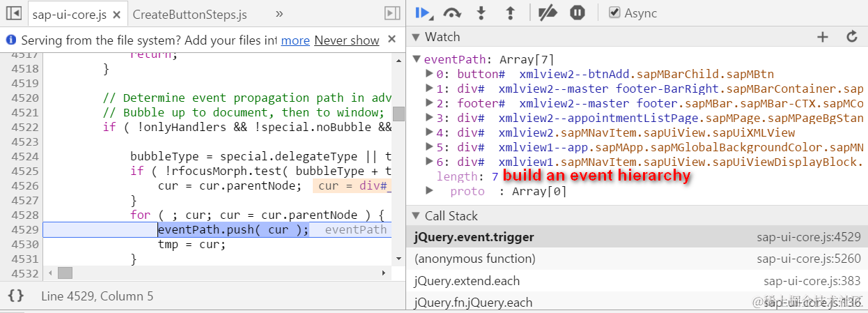Click the horizontal code scrollbar thumb

click(x=65, y=273)
